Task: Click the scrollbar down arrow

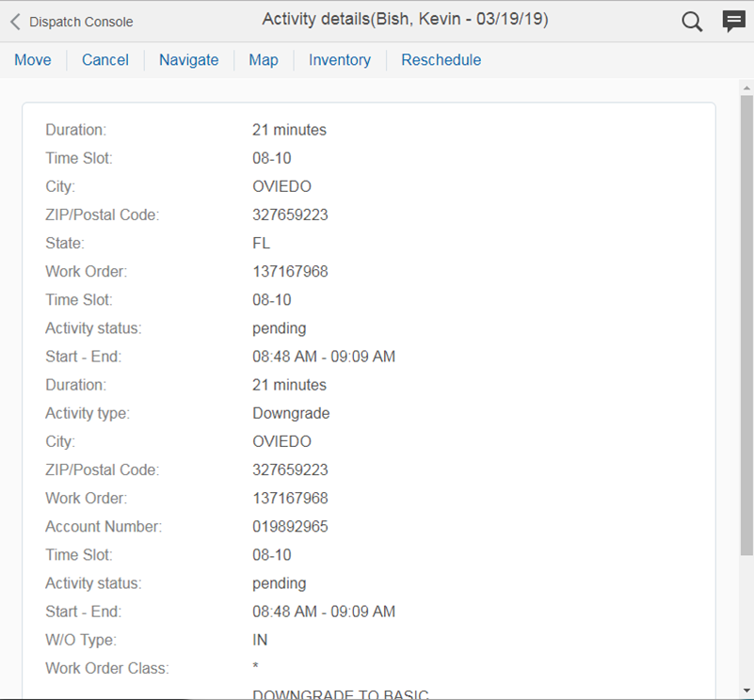Action: 746,691
